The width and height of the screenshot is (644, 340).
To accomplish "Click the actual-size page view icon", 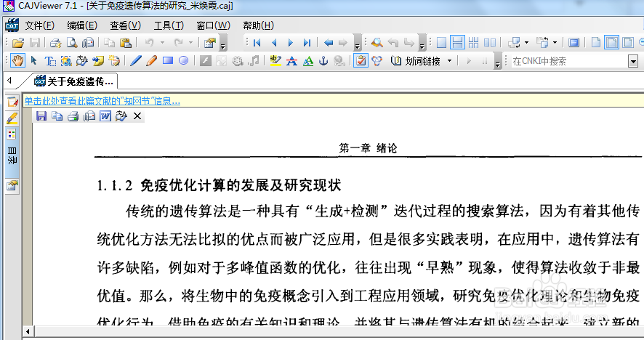I will coord(596,43).
